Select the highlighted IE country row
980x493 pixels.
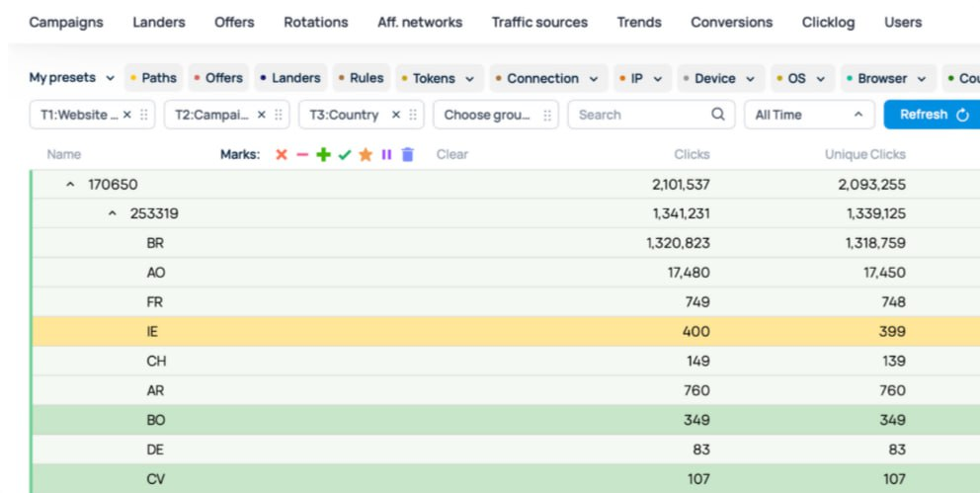(x=153, y=332)
